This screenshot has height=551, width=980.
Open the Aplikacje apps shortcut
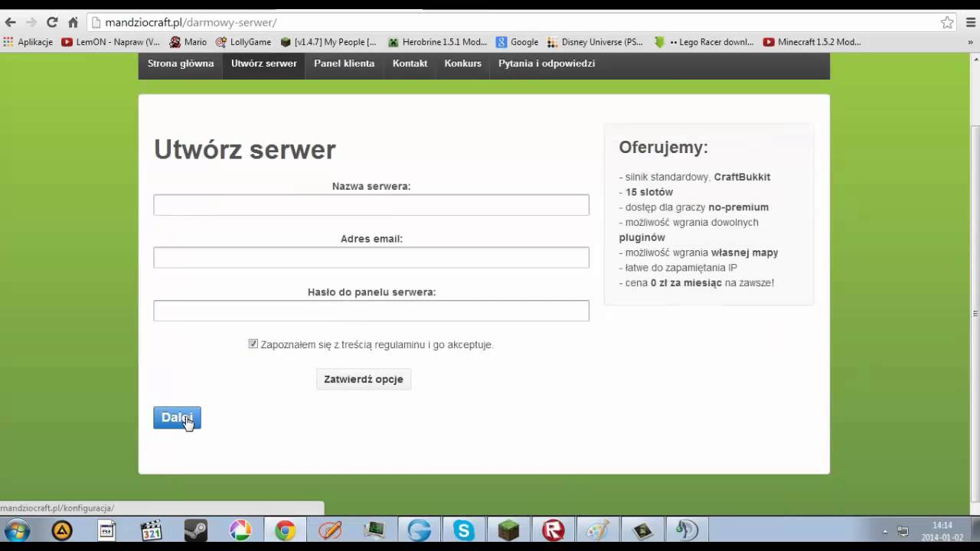(28, 42)
